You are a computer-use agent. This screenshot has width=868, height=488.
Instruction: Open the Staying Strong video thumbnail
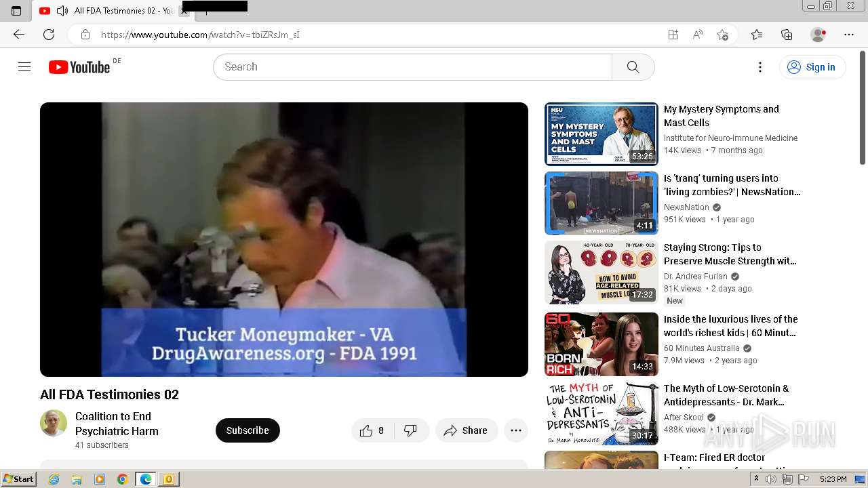(x=601, y=272)
